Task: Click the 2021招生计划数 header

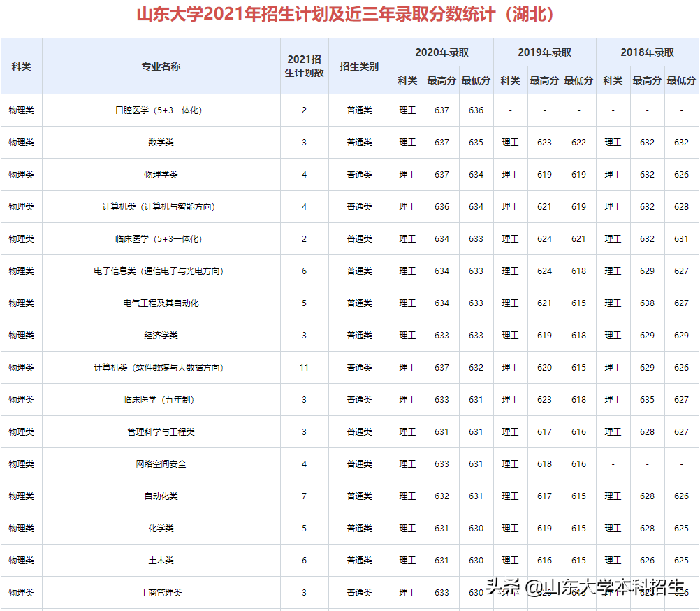Action: (x=305, y=65)
